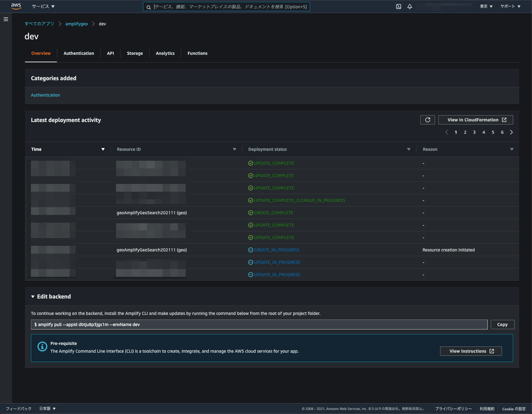The height and width of the screenshot is (414, 532).
Task: Click the search magnifier icon
Action: point(149,7)
